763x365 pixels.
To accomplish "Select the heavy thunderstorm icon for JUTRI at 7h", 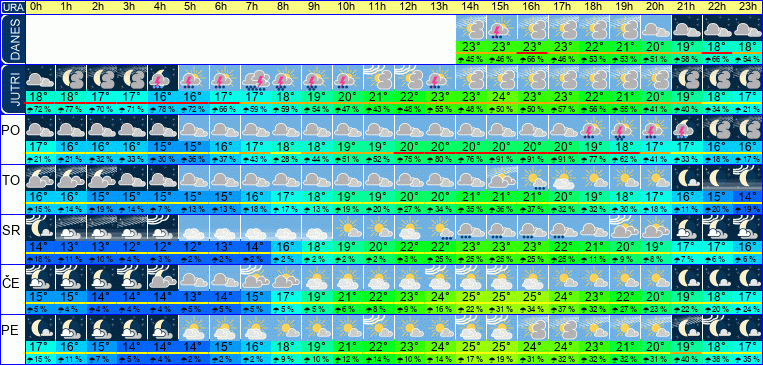I will 255,78.
